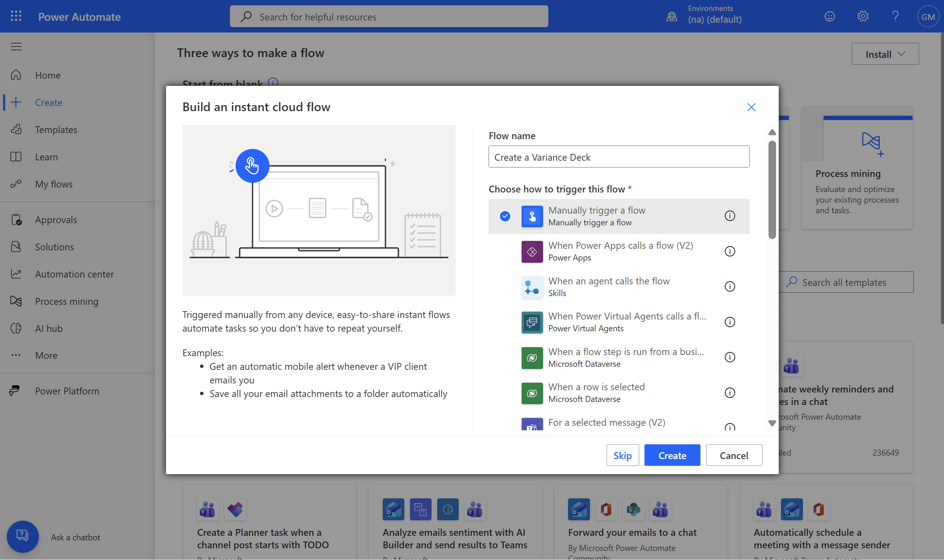
Task: Show info for When a row is selected
Action: pyautogui.click(x=730, y=393)
